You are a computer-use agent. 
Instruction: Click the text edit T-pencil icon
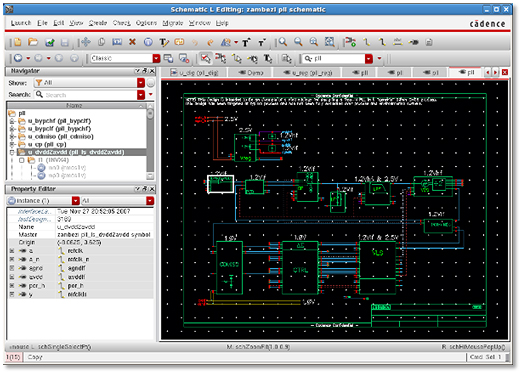[x=164, y=42]
